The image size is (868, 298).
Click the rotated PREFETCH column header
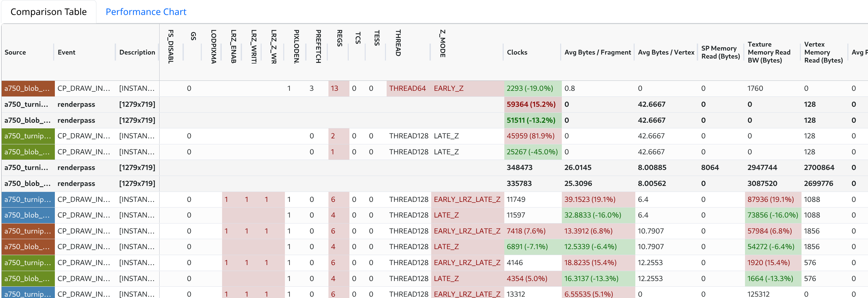tap(318, 46)
